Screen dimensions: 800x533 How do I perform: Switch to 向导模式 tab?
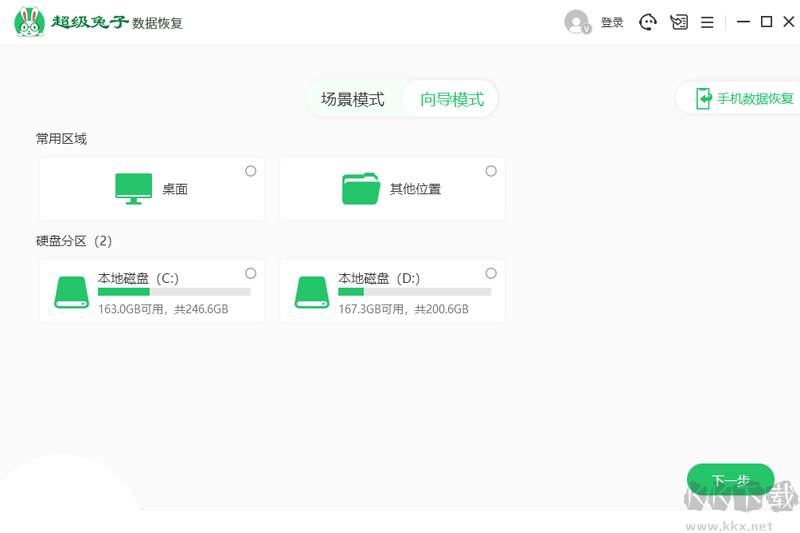point(451,99)
